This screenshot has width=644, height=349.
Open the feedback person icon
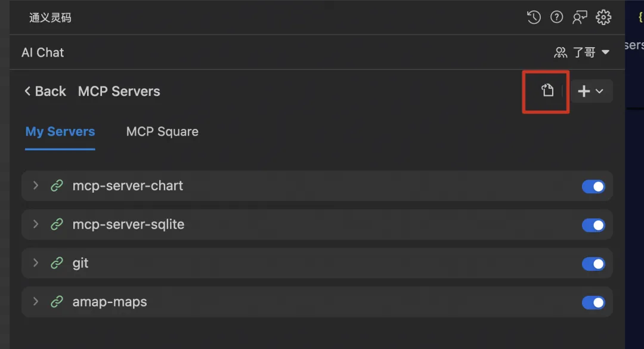coord(580,17)
